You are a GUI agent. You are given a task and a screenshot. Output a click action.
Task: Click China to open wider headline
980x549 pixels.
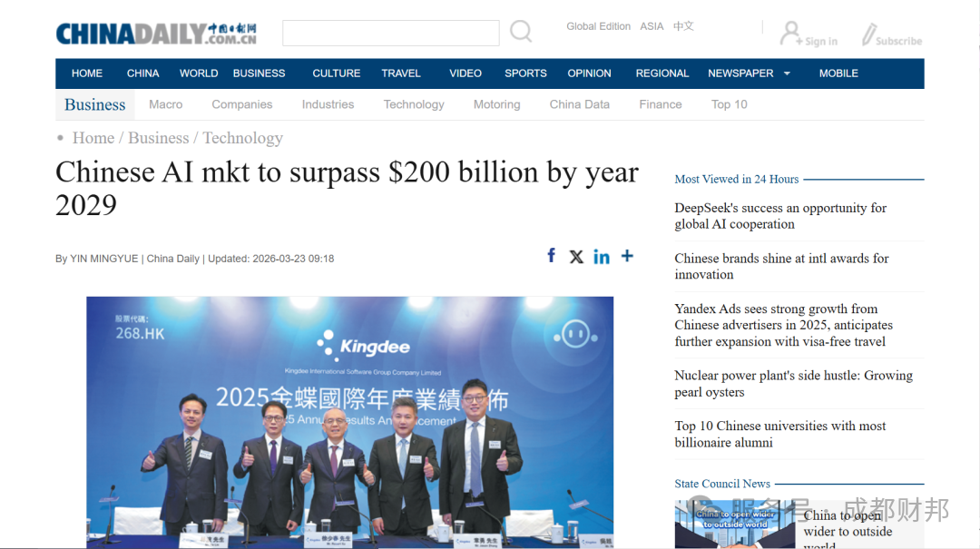click(848, 530)
